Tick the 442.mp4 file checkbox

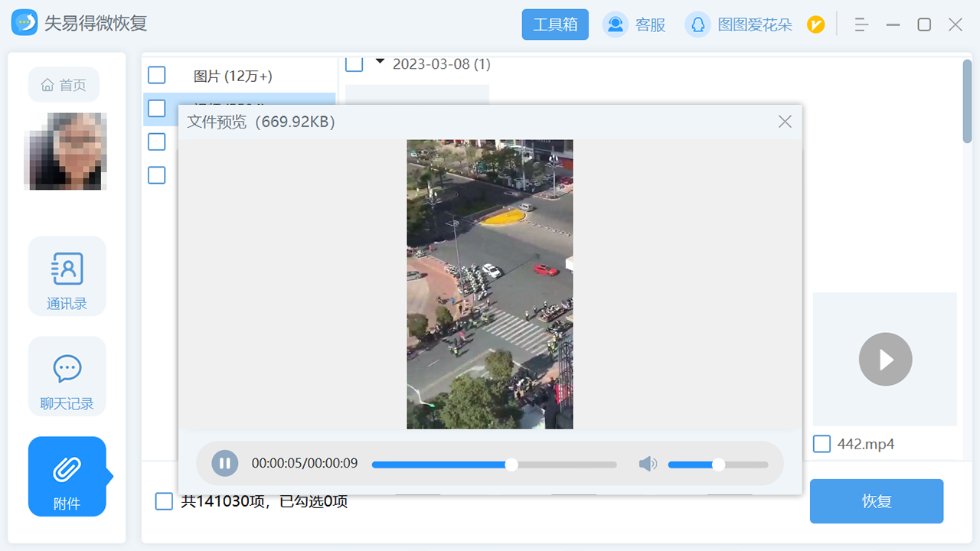[x=822, y=444]
